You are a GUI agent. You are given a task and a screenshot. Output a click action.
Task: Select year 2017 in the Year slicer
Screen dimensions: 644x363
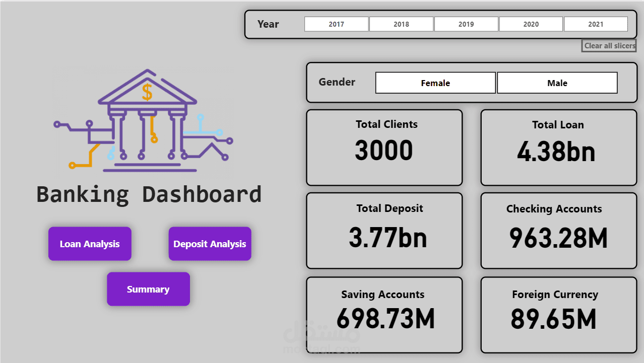coord(336,24)
